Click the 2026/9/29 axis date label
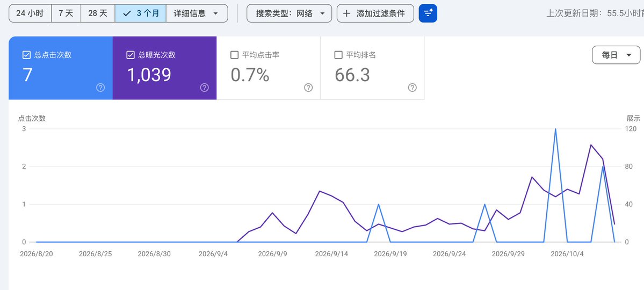Screen dimensions: 644x290 (x=509, y=254)
